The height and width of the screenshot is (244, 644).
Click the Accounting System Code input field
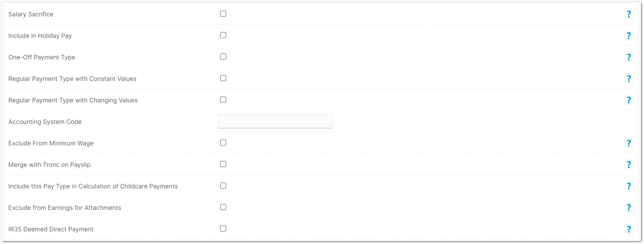[x=275, y=121]
